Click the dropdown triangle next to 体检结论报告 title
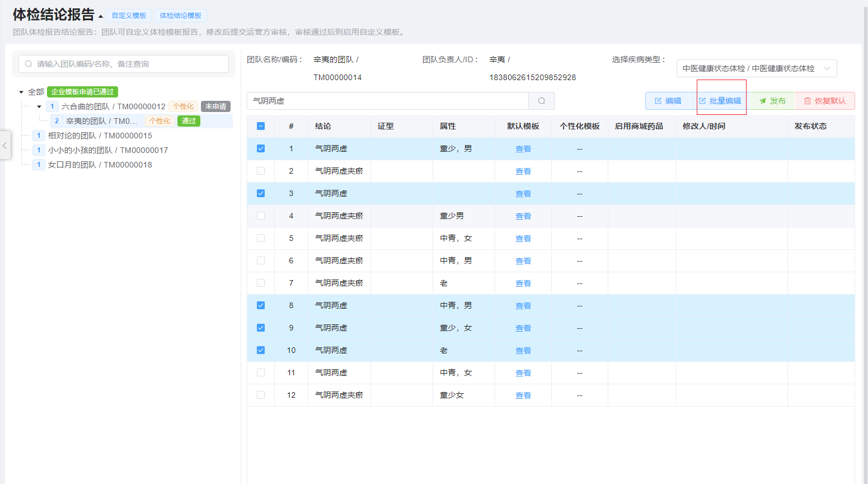Image resolution: width=868 pixels, height=484 pixels. [x=101, y=16]
